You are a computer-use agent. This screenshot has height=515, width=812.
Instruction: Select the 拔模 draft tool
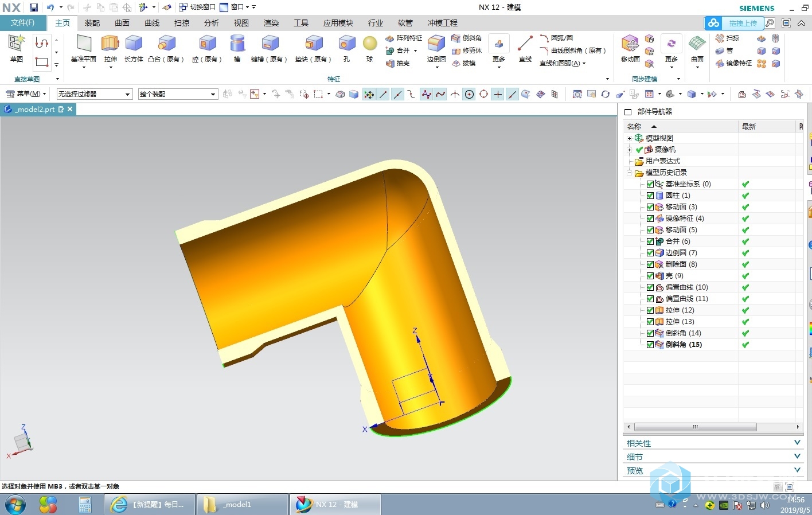click(464, 63)
